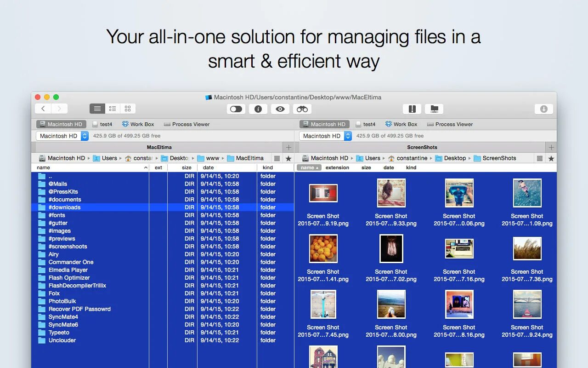Viewport: 588px width, 368px height.
Task: Click the navigation bar list icon near the star
Action: point(539,158)
